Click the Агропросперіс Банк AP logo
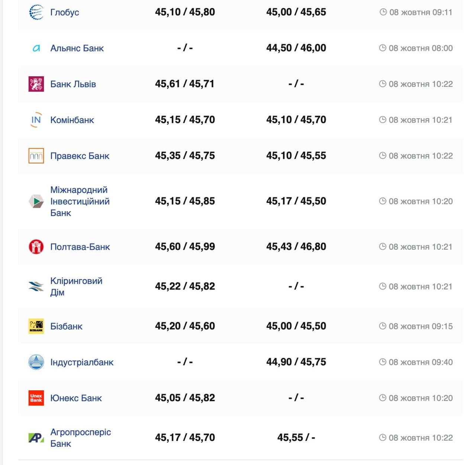This screenshot has height=465, width=476. 36,437
